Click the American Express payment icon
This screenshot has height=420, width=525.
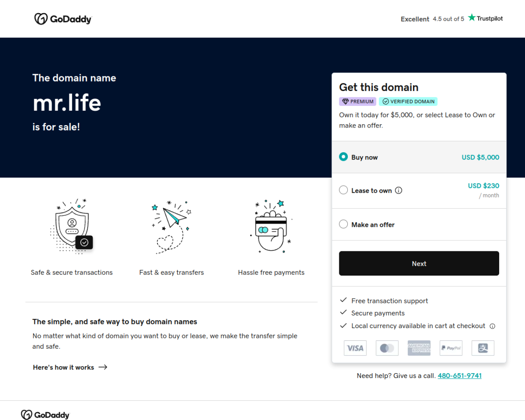[x=419, y=348]
